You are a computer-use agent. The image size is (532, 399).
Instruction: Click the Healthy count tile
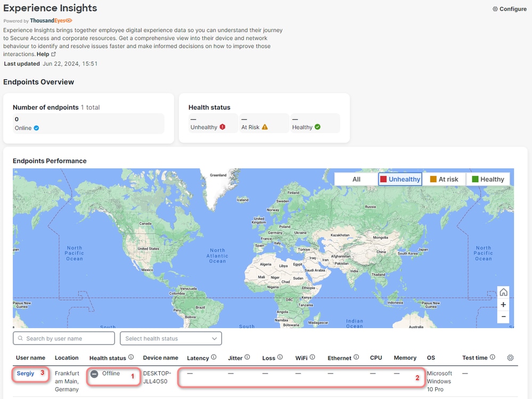pos(315,123)
